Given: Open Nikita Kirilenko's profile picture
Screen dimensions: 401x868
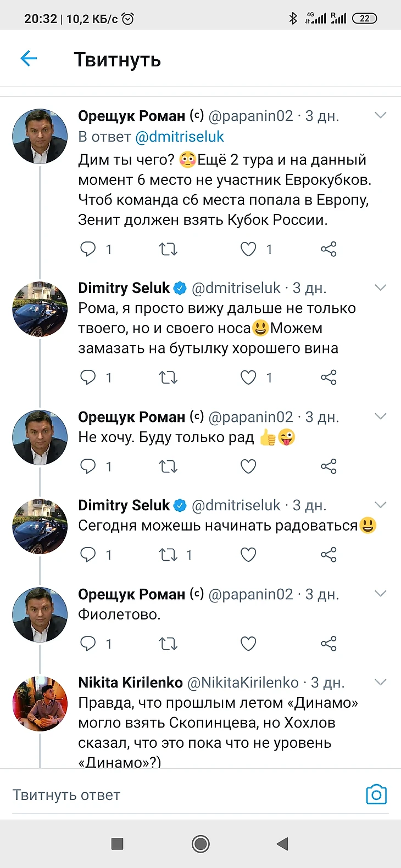Looking at the screenshot, I should (40, 704).
